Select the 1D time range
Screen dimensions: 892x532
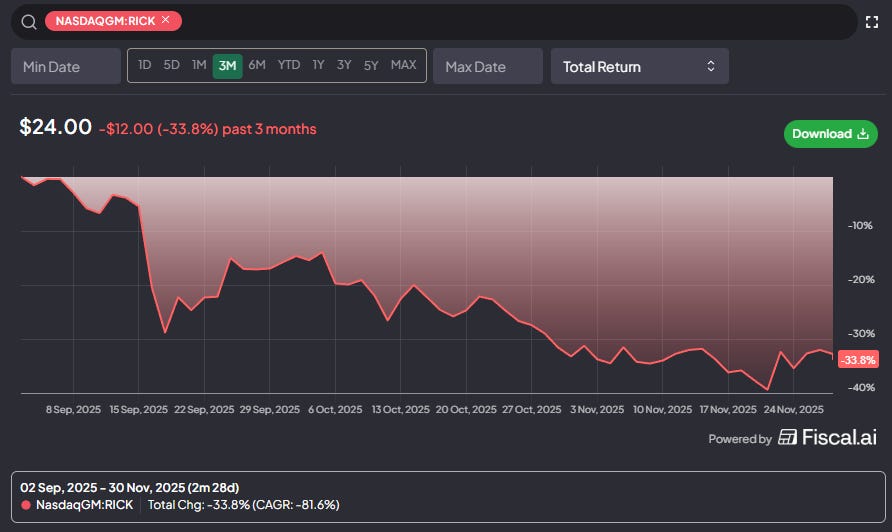pos(144,65)
